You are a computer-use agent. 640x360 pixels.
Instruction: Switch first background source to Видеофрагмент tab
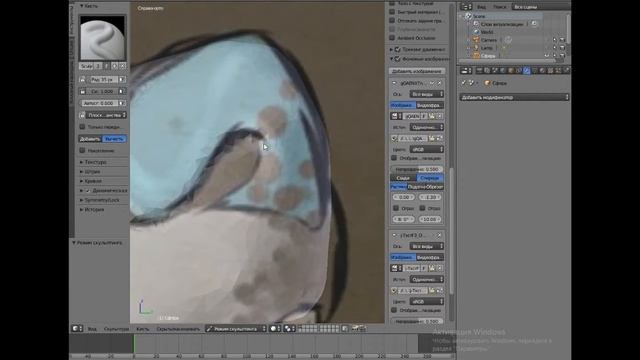tap(430, 105)
